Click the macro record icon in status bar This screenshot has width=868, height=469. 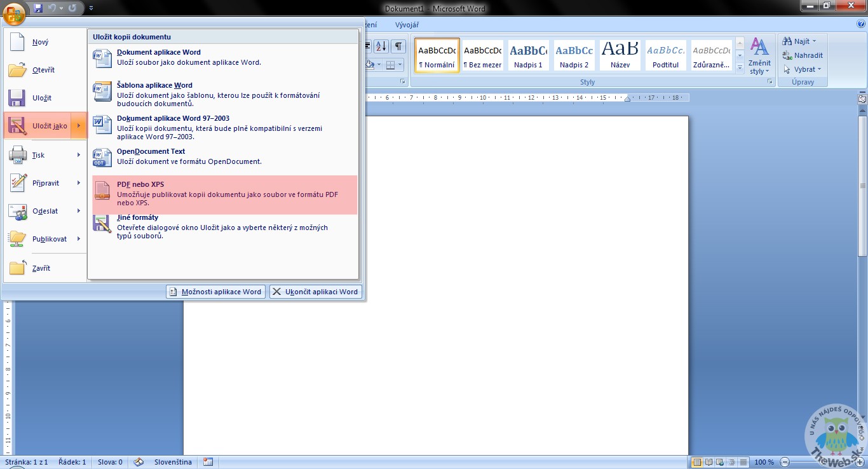(208, 462)
